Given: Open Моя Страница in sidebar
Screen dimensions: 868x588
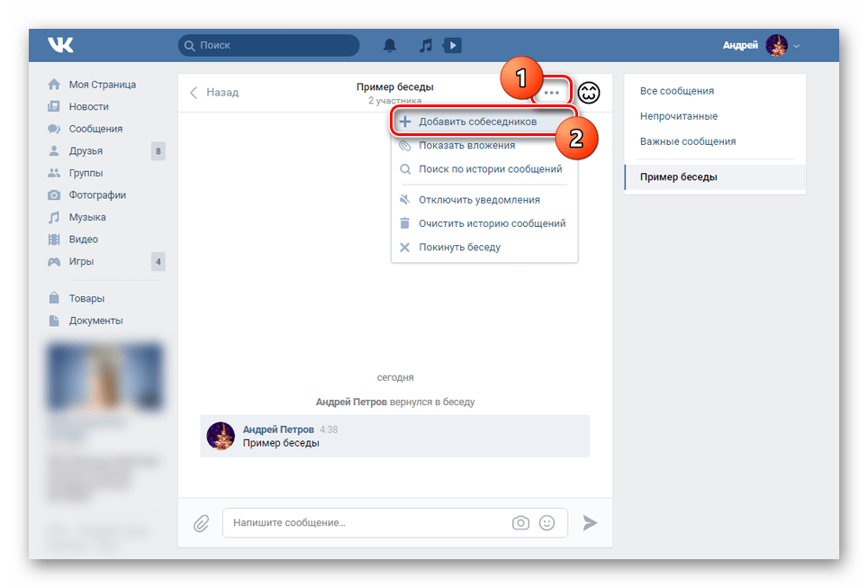Looking at the screenshot, I should point(103,84).
